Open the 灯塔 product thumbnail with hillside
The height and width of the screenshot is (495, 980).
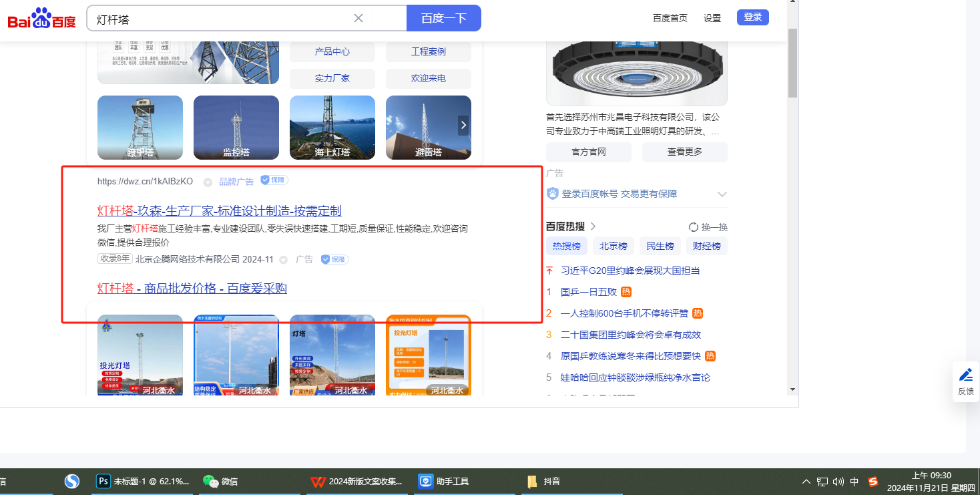pyautogui.click(x=332, y=355)
